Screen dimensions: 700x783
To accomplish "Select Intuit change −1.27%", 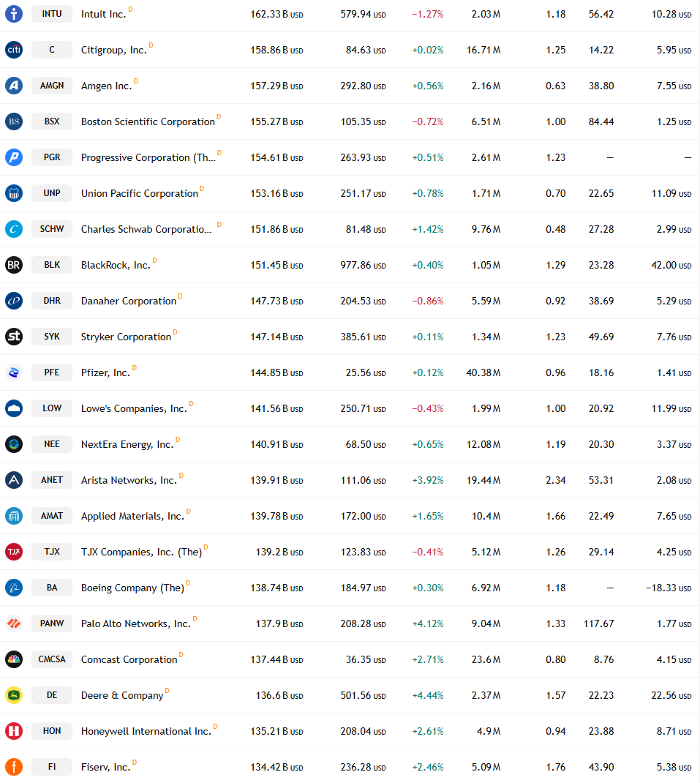I will tap(427, 15).
